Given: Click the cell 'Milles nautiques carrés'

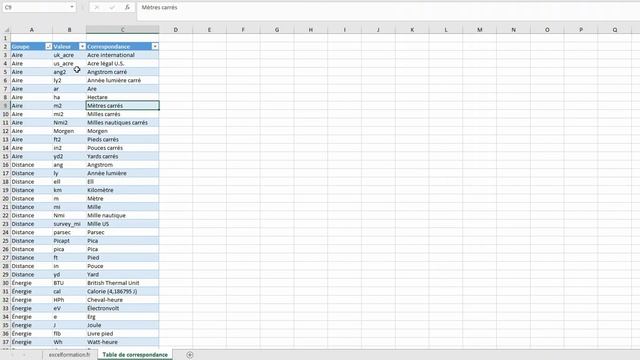Looking at the screenshot, I should pyautogui.click(x=122, y=122).
